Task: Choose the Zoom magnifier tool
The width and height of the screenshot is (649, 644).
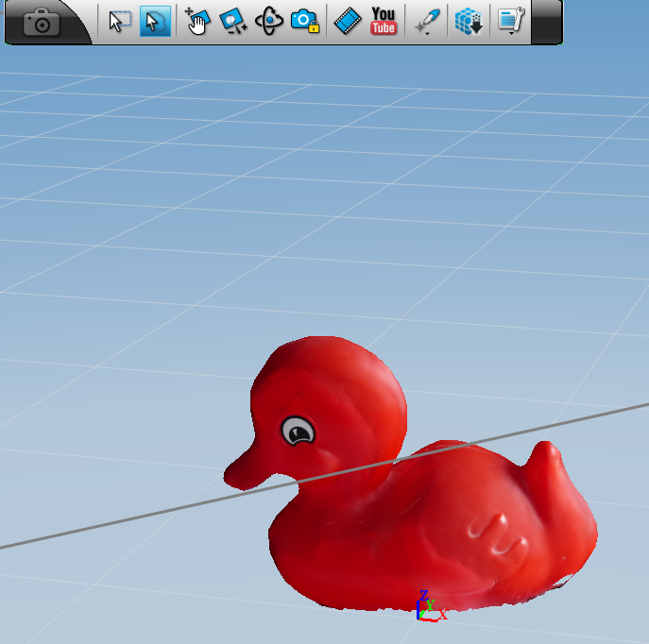Action: coord(232,21)
